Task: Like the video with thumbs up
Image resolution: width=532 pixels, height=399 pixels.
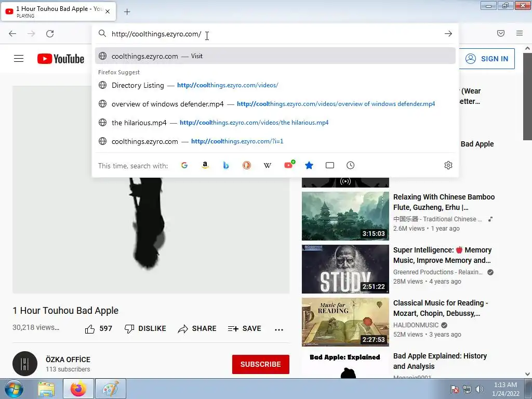Action: tap(98, 329)
